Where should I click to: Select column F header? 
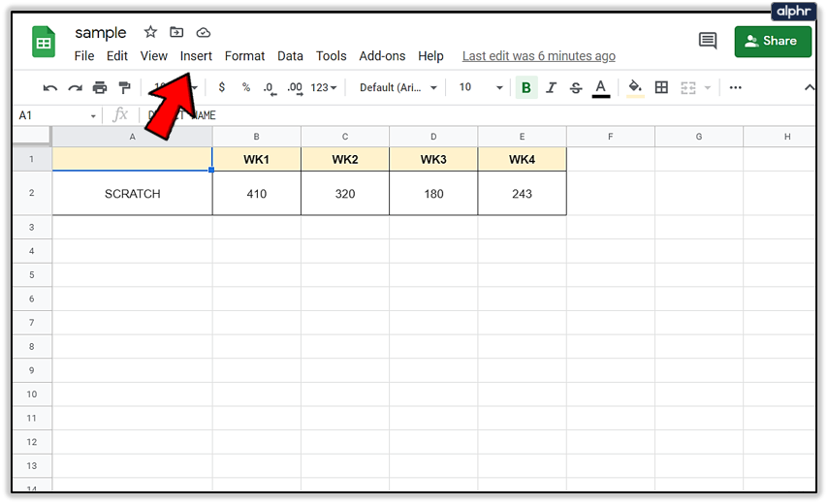point(611,137)
